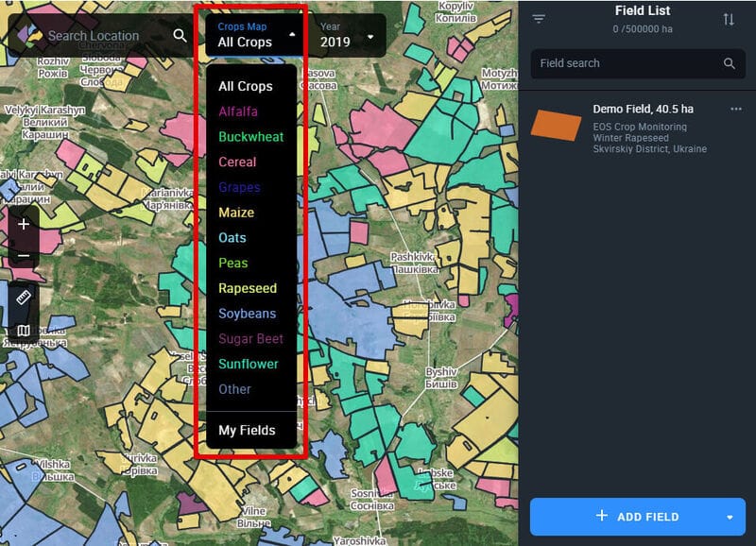The image size is (756, 546).
Task: Click the map layers icon below the ruler
Action: click(x=22, y=331)
